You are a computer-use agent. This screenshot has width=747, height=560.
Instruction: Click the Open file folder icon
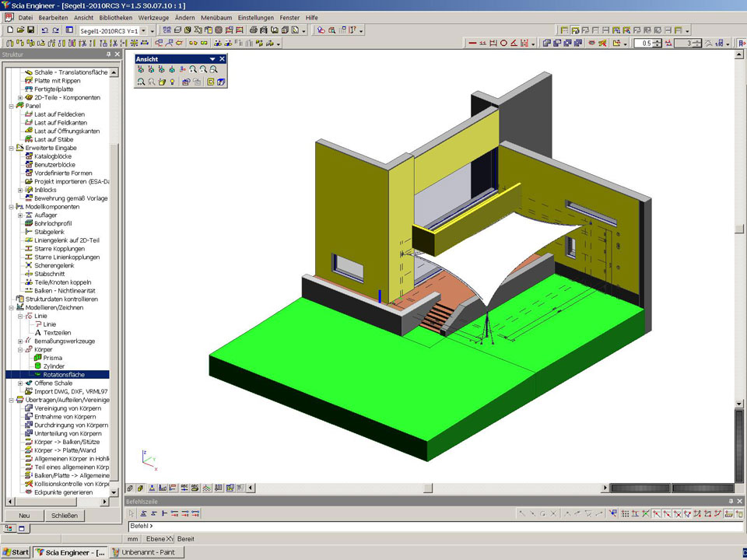click(19, 30)
